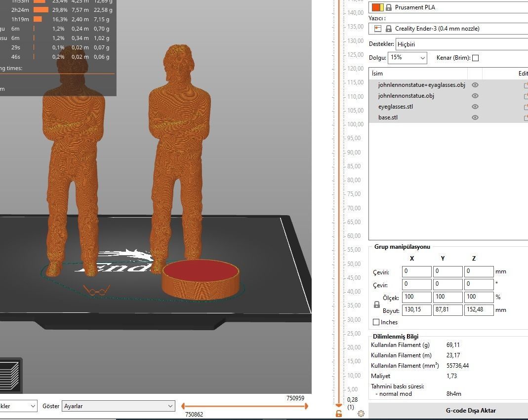Click the orange lock icon below the layer slider
The width and height of the screenshot is (528, 420).
[x=339, y=414]
